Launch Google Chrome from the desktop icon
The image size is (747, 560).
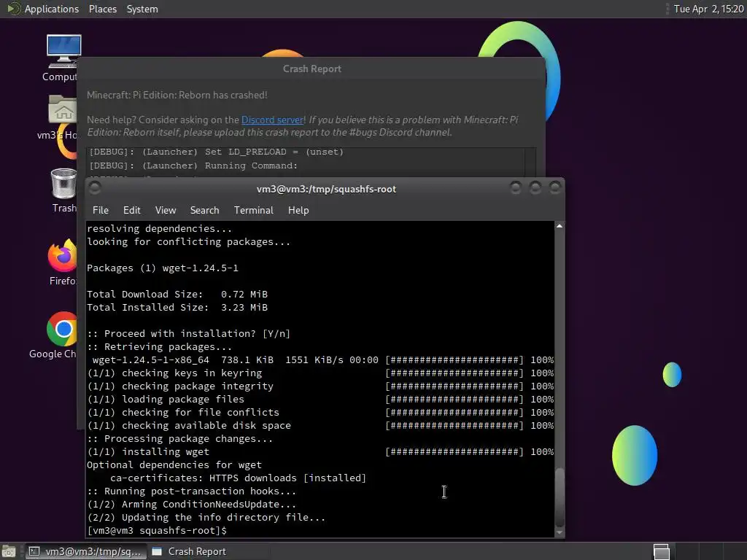[57, 335]
